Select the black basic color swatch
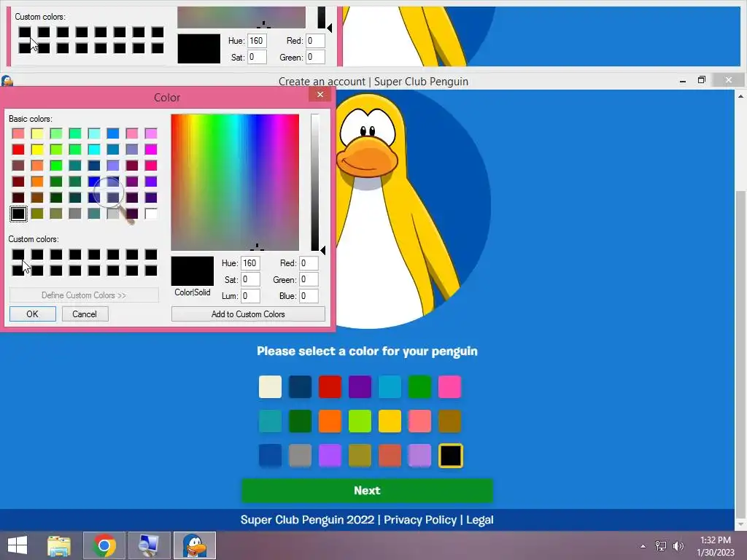This screenshot has width=747, height=560. tap(18, 214)
